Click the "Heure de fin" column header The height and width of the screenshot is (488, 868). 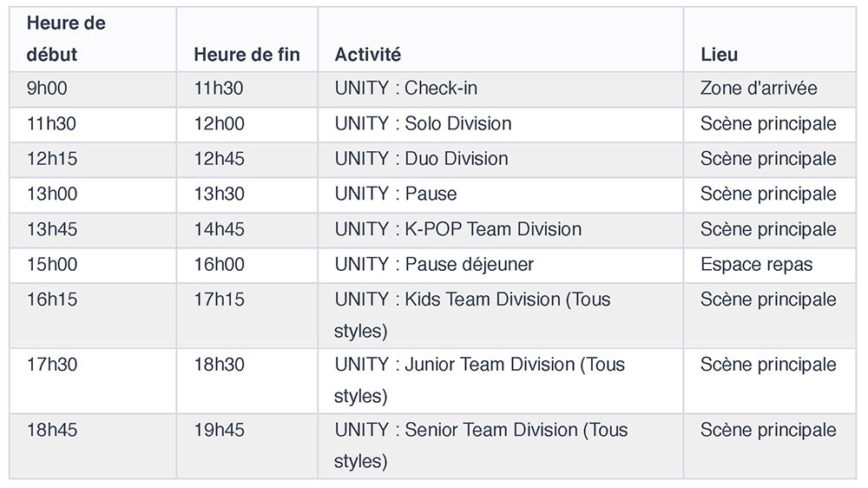click(247, 55)
